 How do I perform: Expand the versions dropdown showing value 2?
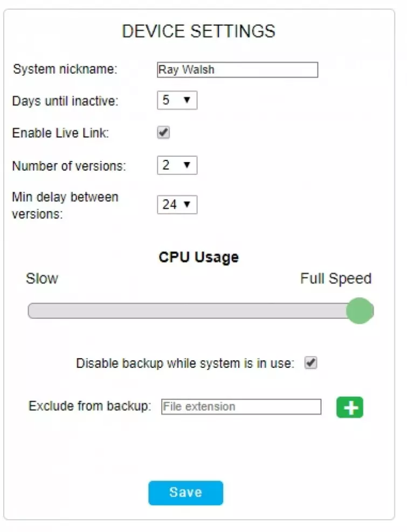(177, 165)
